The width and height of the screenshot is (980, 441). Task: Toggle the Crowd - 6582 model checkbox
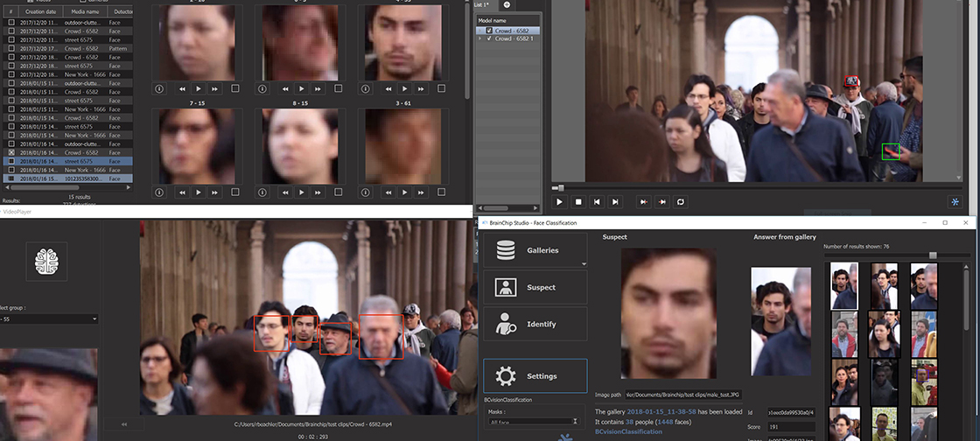[489, 31]
